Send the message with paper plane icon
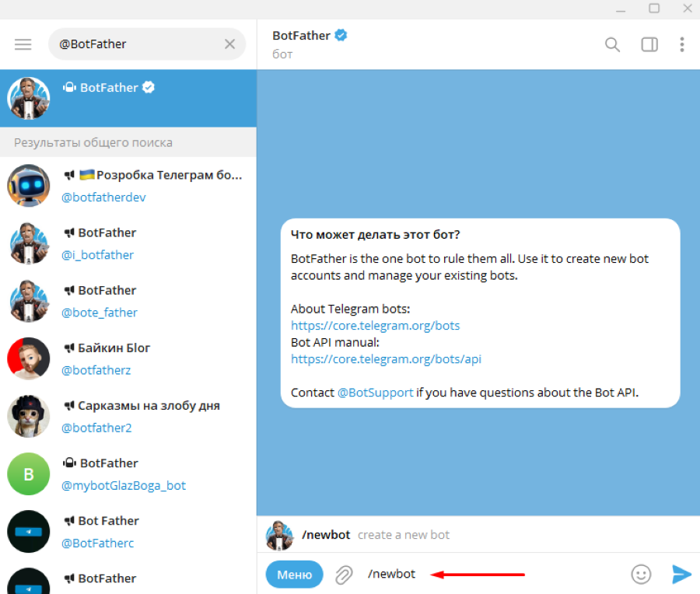 click(681, 575)
